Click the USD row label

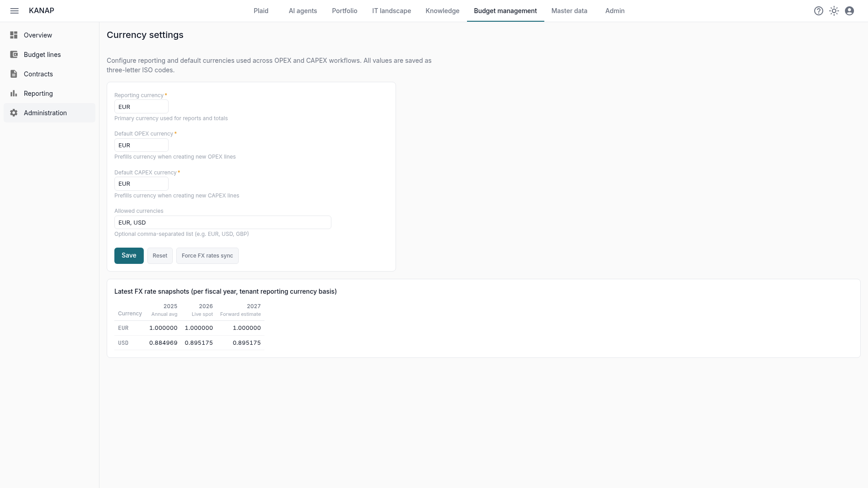pos(123,343)
